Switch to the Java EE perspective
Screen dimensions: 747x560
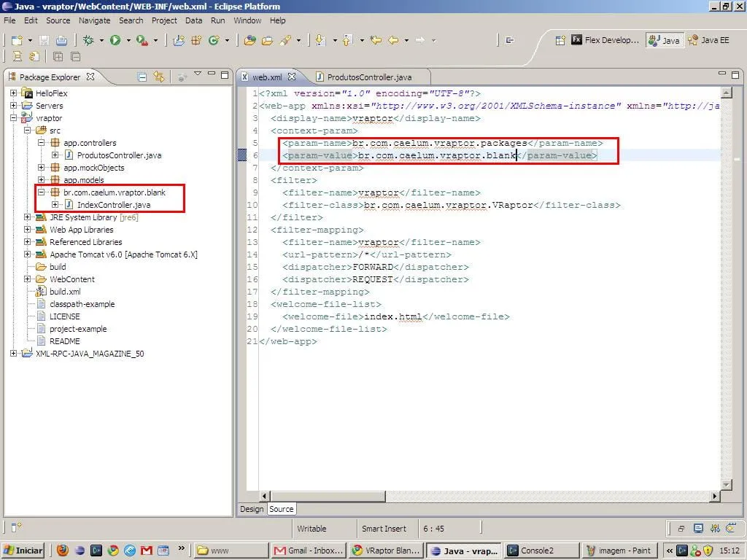click(x=708, y=41)
